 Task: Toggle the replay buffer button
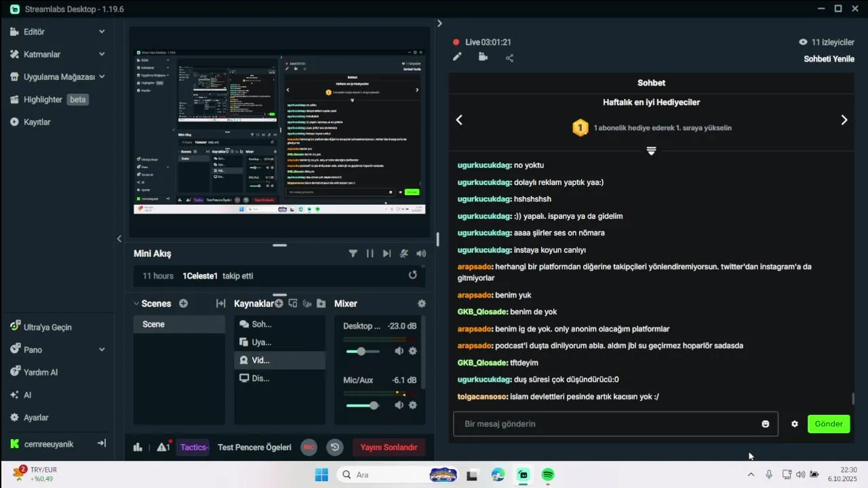click(x=334, y=447)
